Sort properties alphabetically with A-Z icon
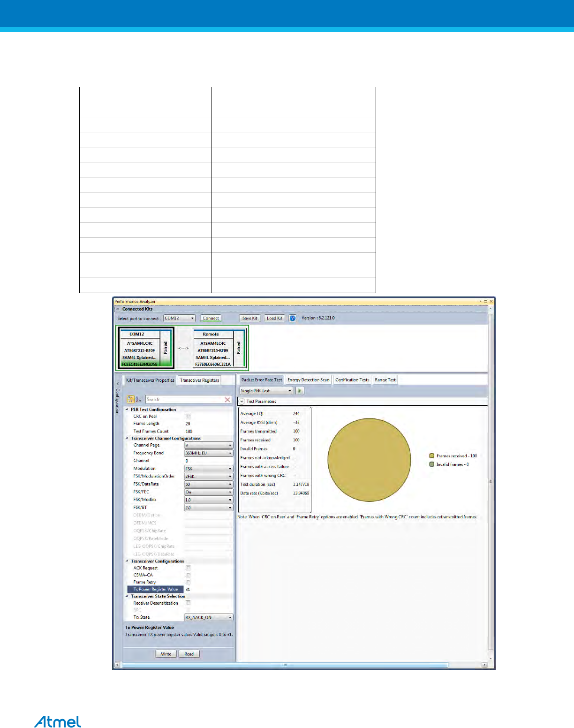This screenshot has height=728, width=574. click(x=138, y=399)
